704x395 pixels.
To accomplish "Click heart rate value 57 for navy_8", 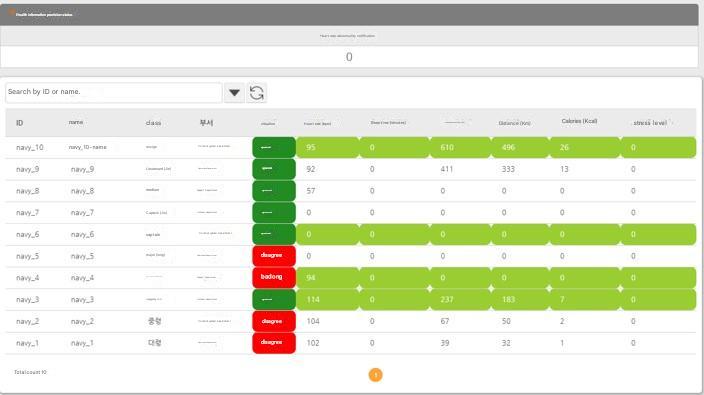I will (x=311, y=191).
